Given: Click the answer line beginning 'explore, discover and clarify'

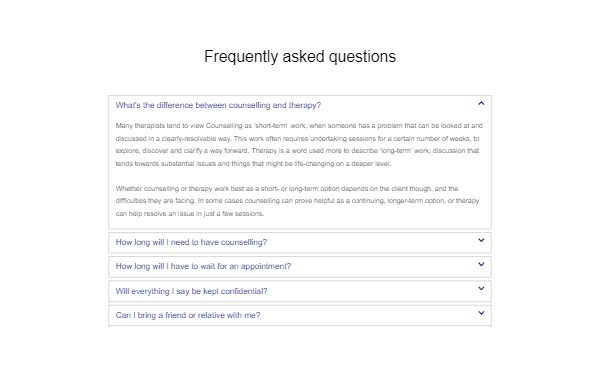Looking at the screenshot, I should tap(297, 151).
